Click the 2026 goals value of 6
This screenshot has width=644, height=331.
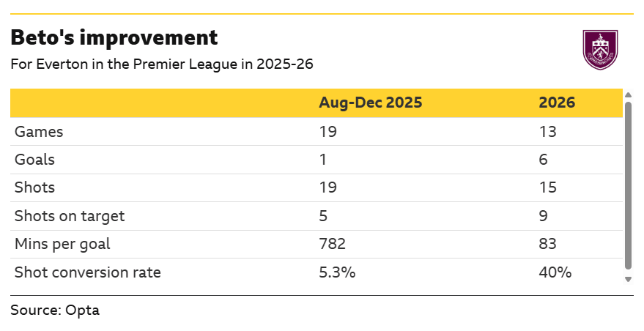543,160
